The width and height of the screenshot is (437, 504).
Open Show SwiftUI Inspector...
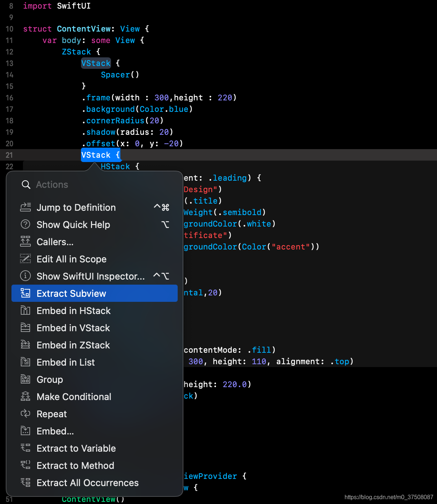95,276
